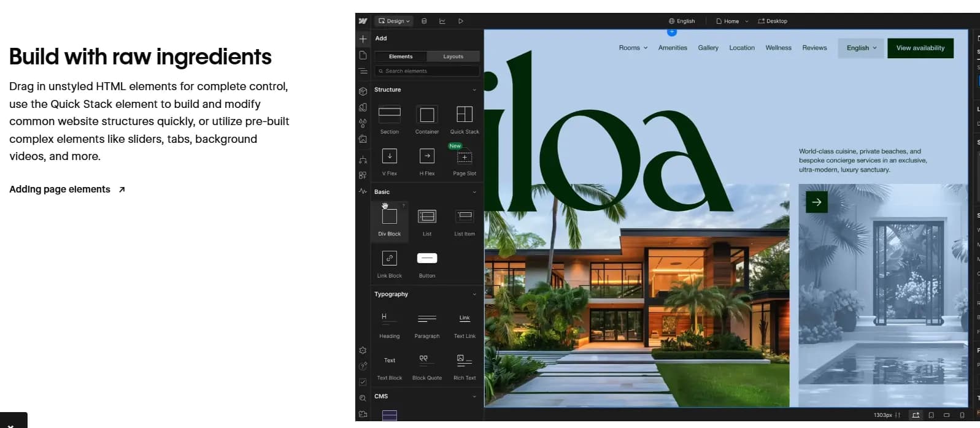Select the mobile landscape breakpoint icon

click(946, 415)
